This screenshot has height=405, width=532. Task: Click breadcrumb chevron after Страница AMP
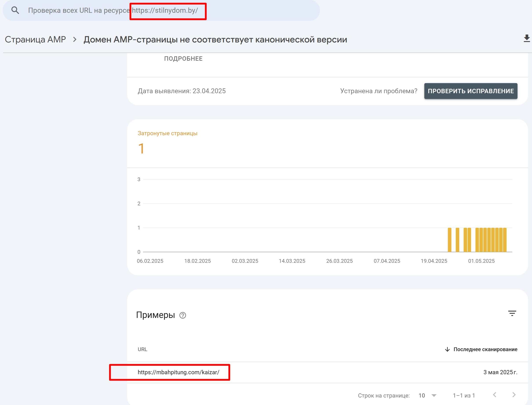pos(75,40)
